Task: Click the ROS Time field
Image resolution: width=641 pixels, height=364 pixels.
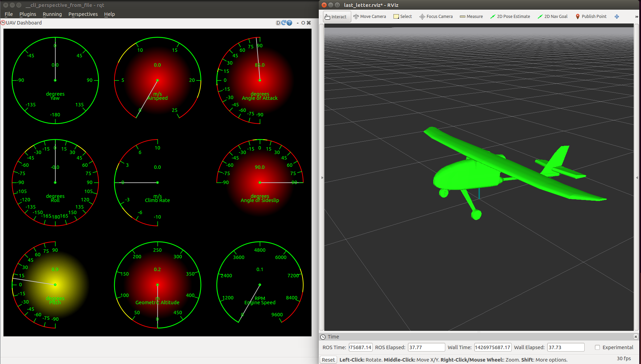Action: pyautogui.click(x=360, y=347)
